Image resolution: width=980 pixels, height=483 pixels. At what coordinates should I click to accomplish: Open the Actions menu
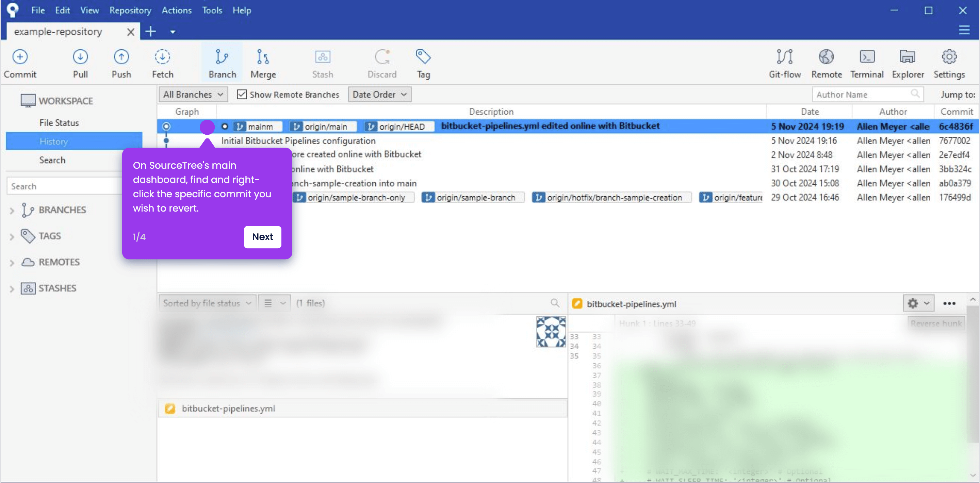coord(177,10)
